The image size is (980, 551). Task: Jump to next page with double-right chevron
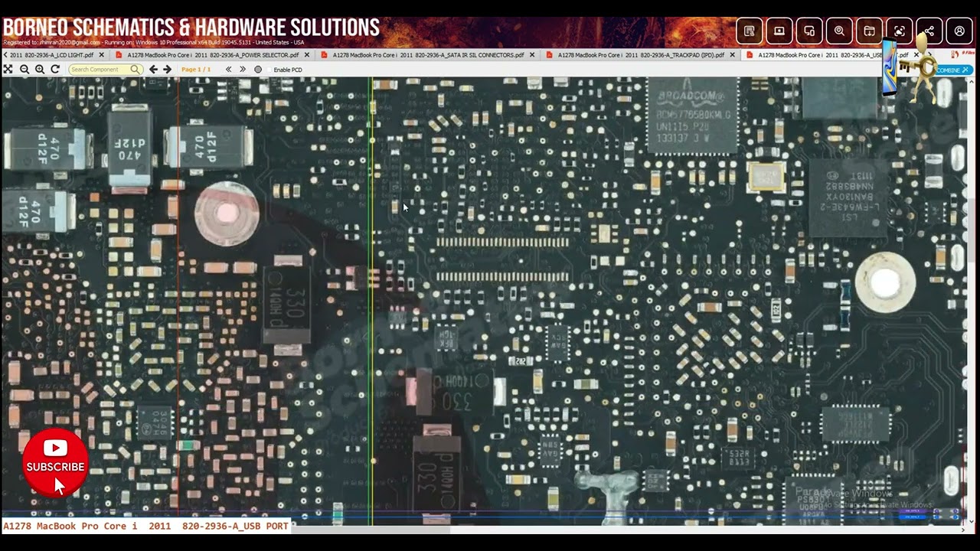tap(243, 69)
